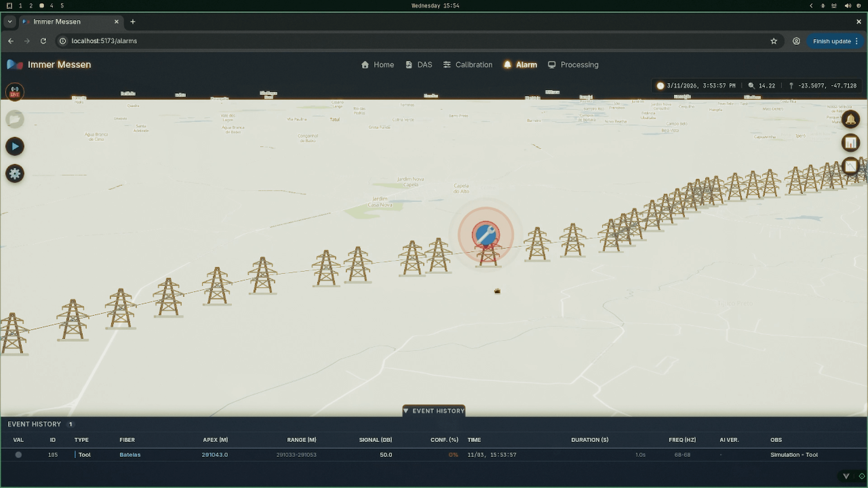Click the apex value 291043.0

click(215, 455)
